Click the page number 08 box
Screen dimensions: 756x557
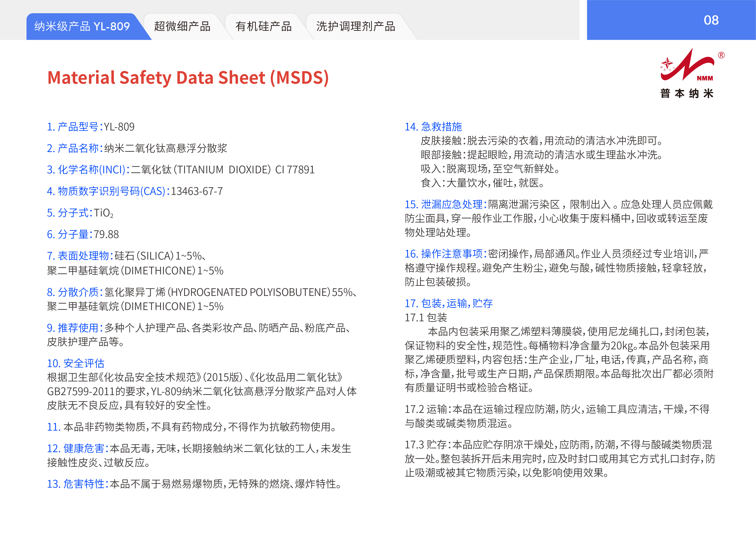pos(711,20)
